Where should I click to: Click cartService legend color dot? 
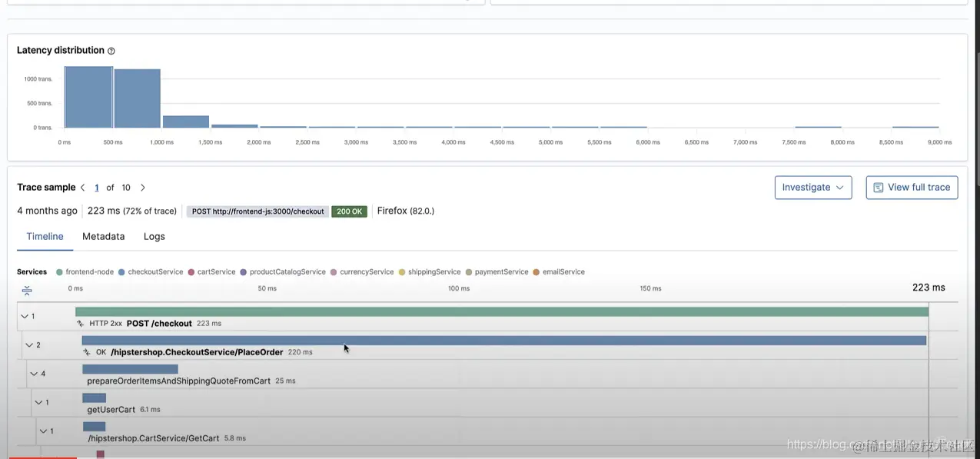click(191, 272)
